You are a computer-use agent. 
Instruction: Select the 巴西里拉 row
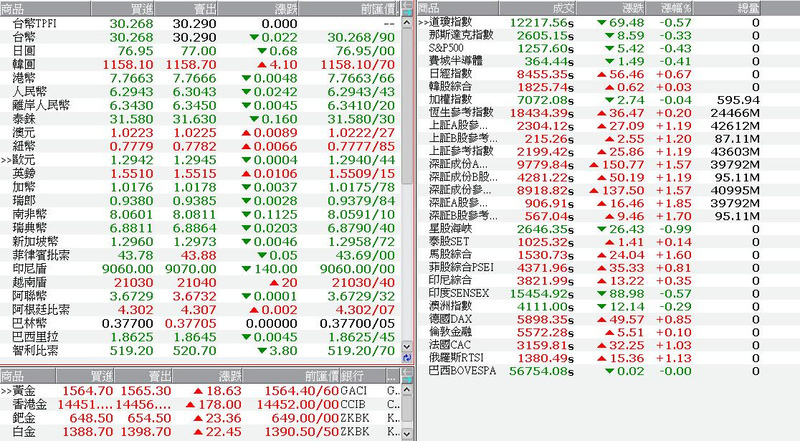tap(199, 337)
